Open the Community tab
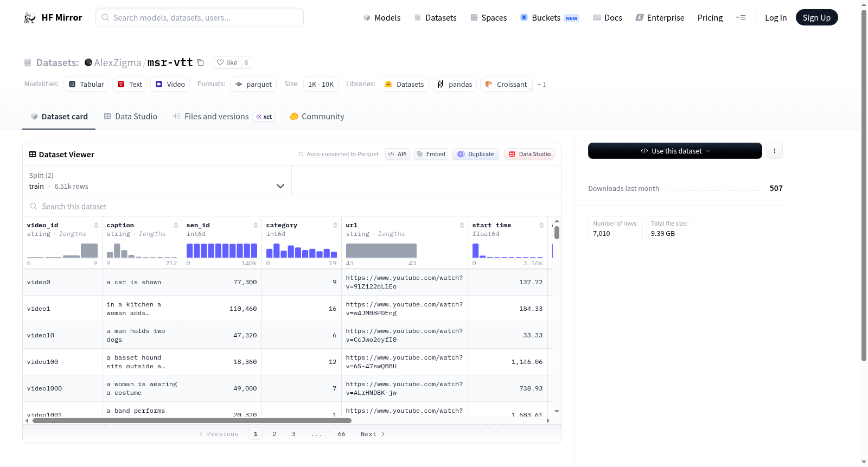Screen dimensions: 868x467 [x=317, y=117]
